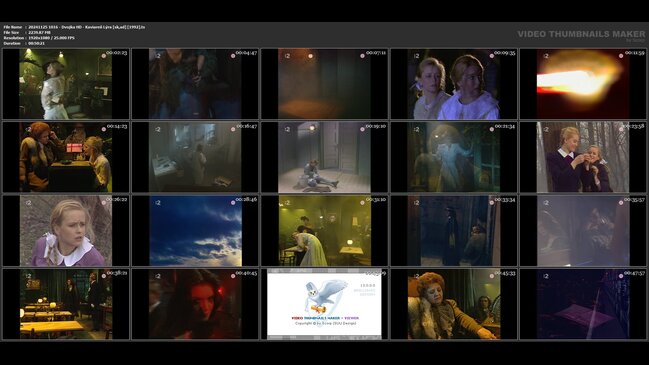Click the red-lit dark-haired woman thumbnail at 00:40:45

(x=195, y=304)
